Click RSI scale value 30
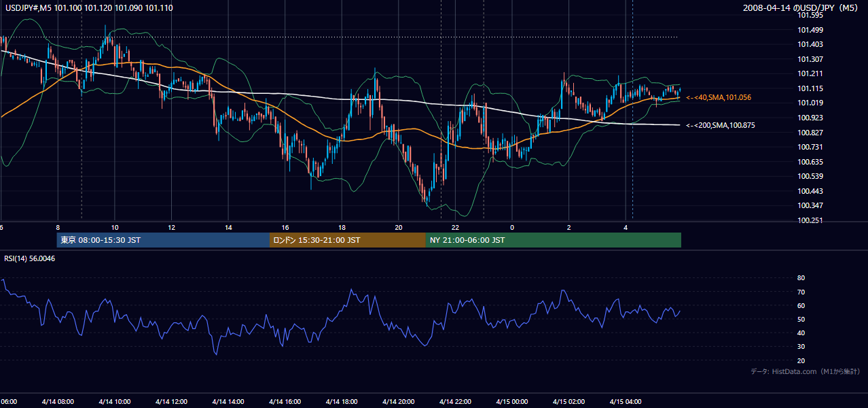The image size is (868, 408). [x=801, y=347]
